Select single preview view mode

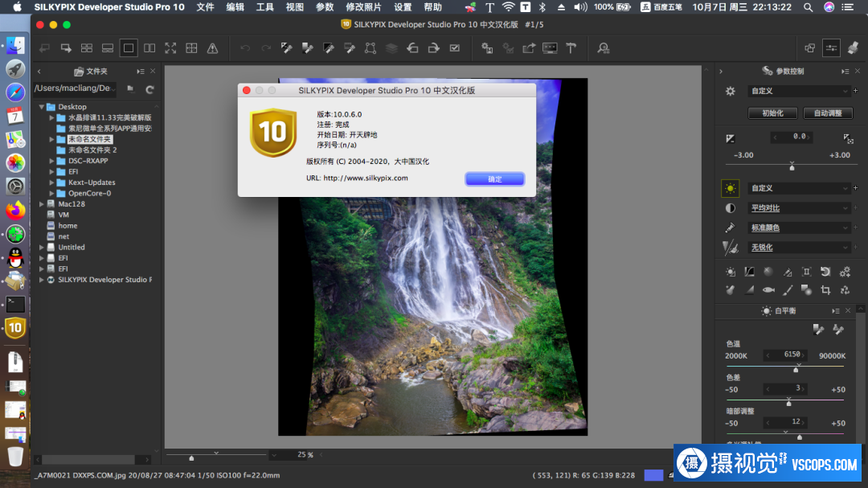129,48
